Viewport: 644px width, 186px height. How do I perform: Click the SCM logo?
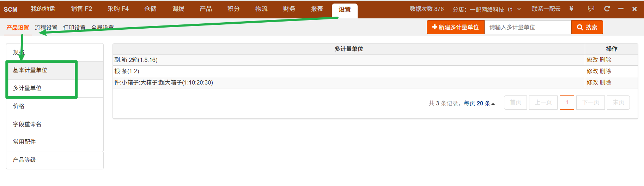[11, 9]
